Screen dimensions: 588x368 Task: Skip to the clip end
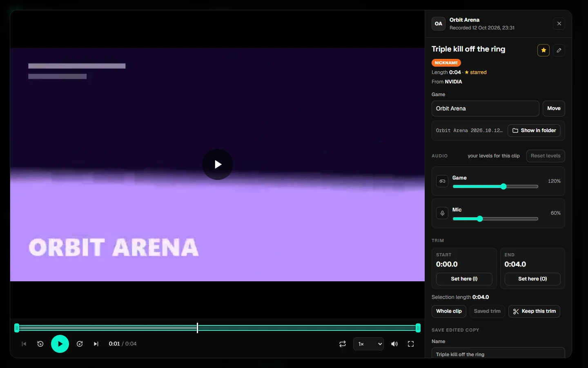[x=96, y=344]
